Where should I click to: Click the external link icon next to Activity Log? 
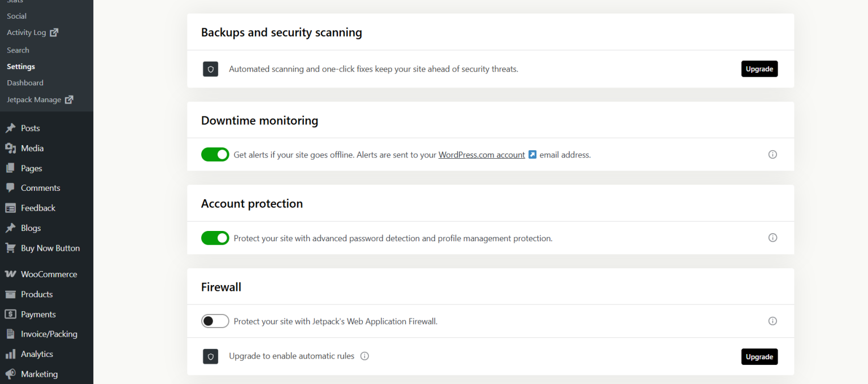pos(54,32)
